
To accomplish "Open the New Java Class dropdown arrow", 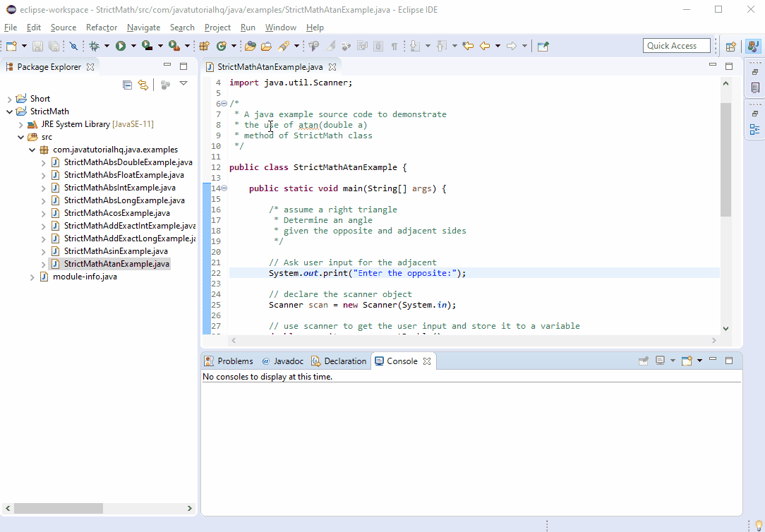I will 234,46.
